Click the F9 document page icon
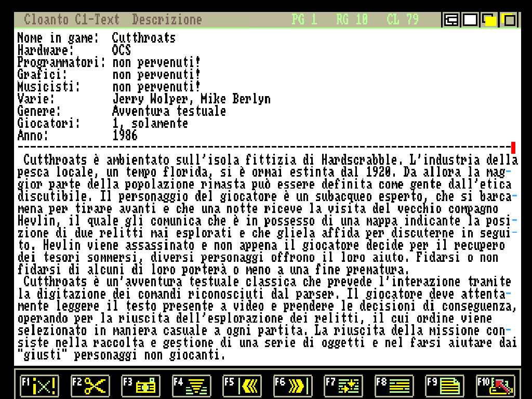 click(x=445, y=385)
